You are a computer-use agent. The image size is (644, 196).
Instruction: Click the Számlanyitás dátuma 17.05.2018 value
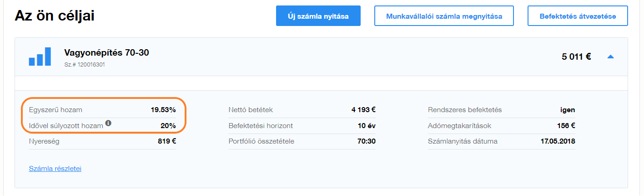[558, 141]
